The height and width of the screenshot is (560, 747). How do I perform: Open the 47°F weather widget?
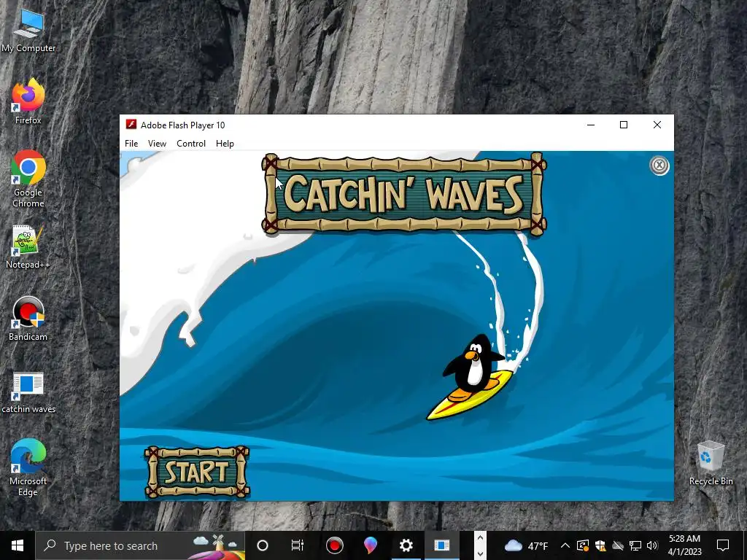526,545
